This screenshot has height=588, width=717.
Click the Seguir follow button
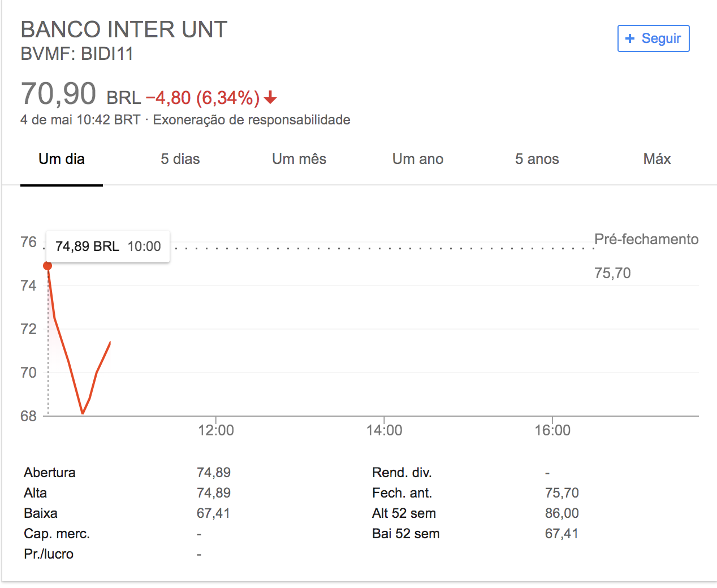tap(653, 38)
